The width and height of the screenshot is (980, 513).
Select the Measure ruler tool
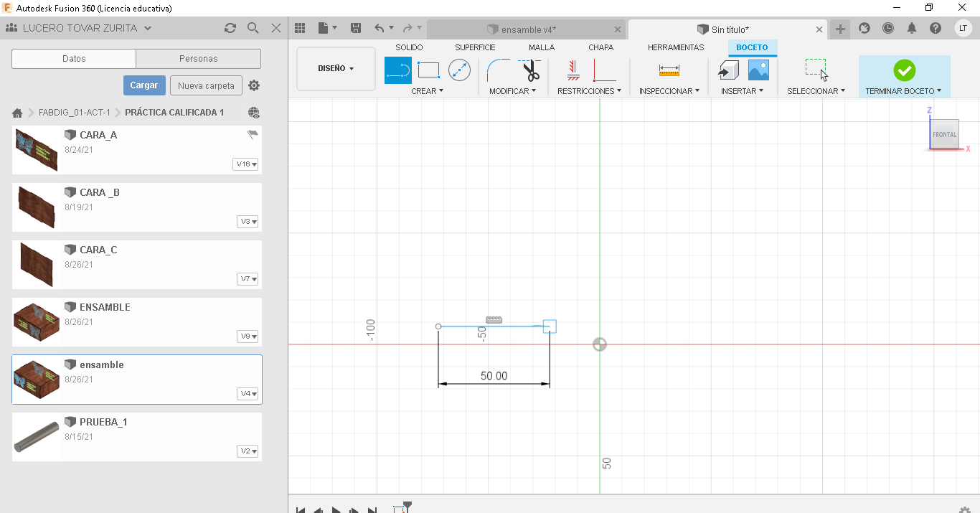pos(669,70)
